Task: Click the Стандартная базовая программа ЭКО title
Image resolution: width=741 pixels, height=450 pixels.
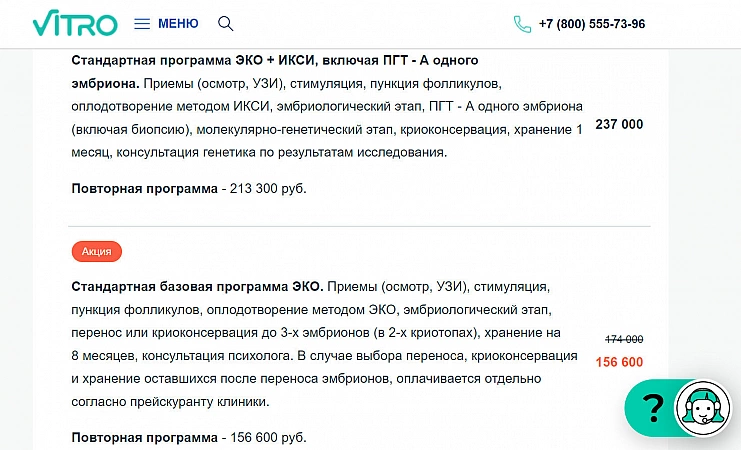Action: point(197,287)
